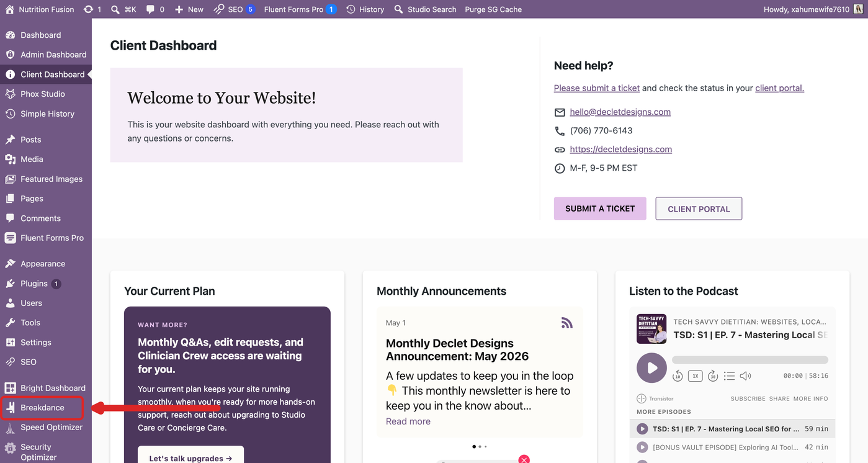The width and height of the screenshot is (868, 463).
Task: Open the SEO admin bar menu
Action: click(x=234, y=9)
